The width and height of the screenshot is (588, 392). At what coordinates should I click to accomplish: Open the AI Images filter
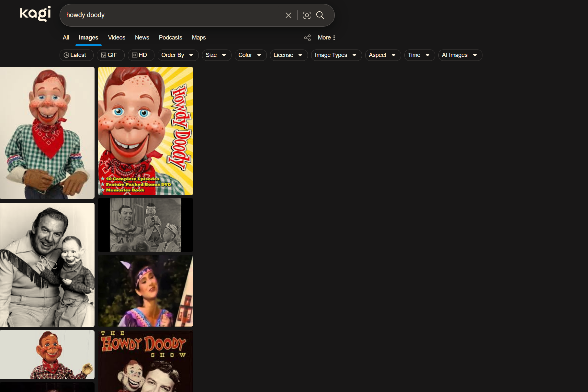point(459,55)
